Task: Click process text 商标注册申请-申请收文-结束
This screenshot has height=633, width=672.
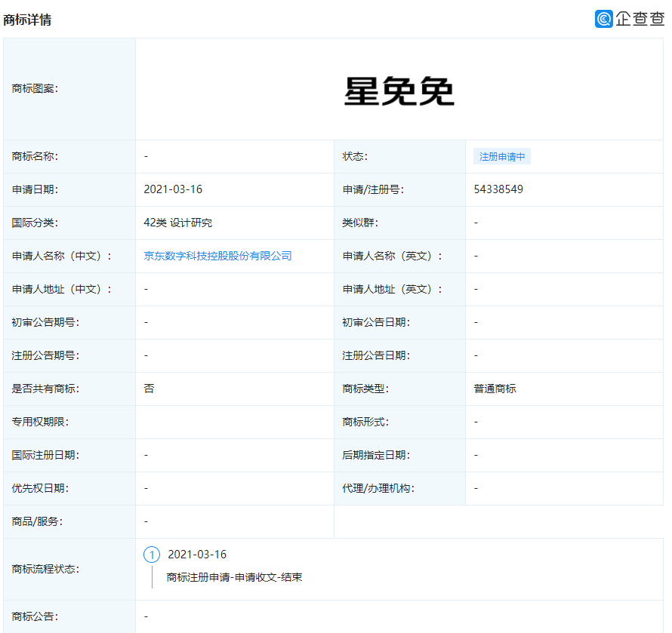Action: tap(234, 577)
